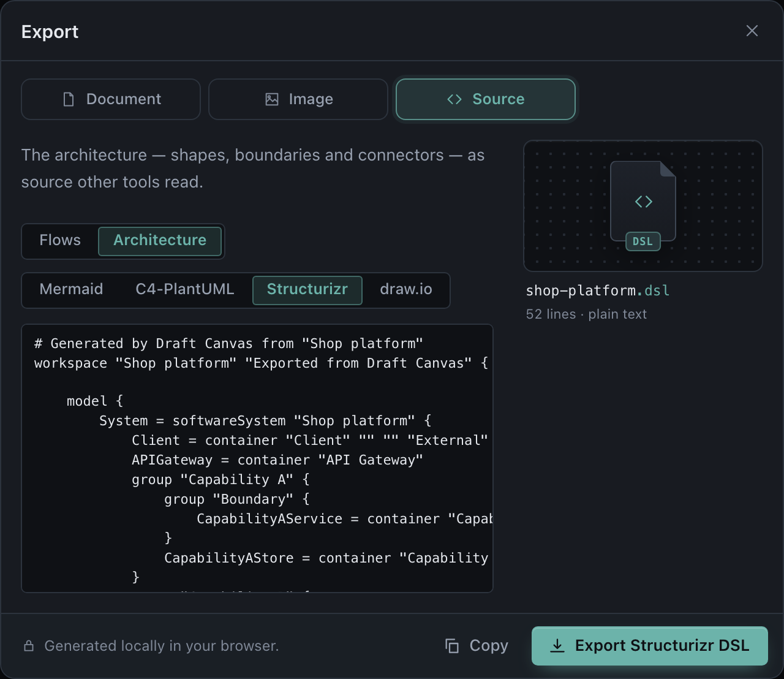Click Export Structurizr DSL button
784x679 pixels.
click(650, 646)
